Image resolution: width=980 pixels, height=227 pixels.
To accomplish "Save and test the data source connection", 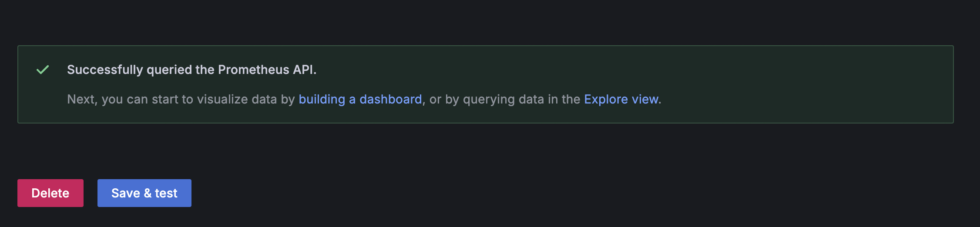I will (144, 193).
